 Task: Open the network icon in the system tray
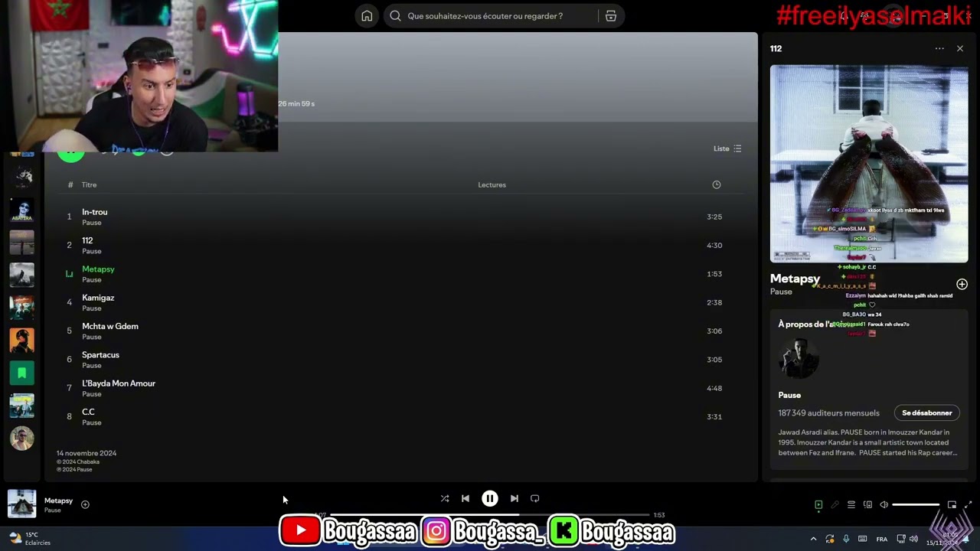click(901, 539)
